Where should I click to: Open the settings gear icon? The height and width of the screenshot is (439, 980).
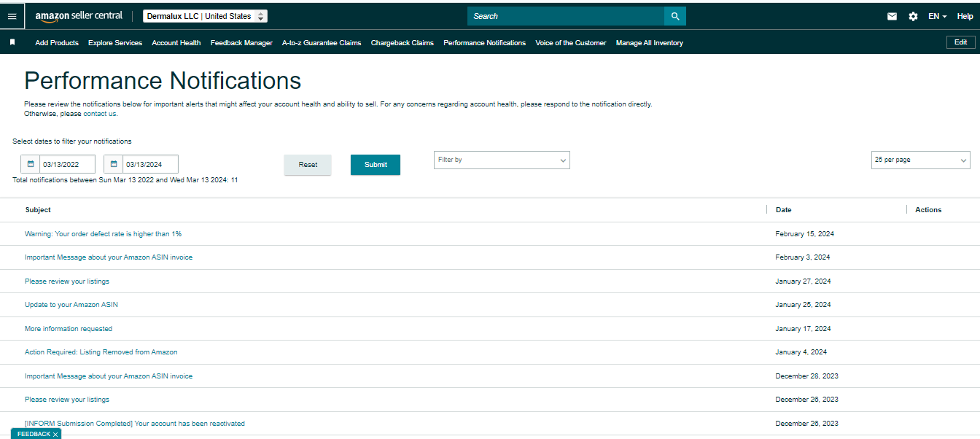(x=913, y=16)
